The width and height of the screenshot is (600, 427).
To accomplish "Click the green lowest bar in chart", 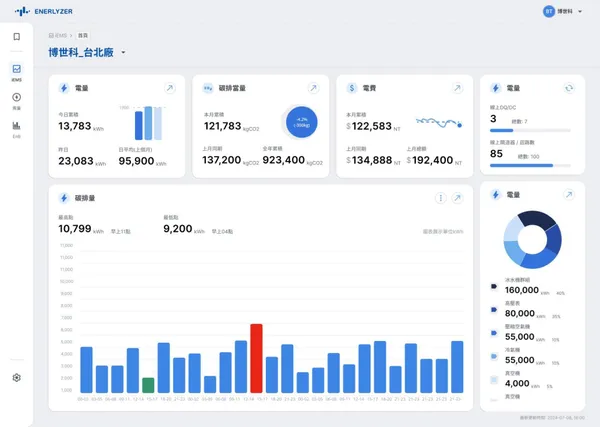I will 148,385.
